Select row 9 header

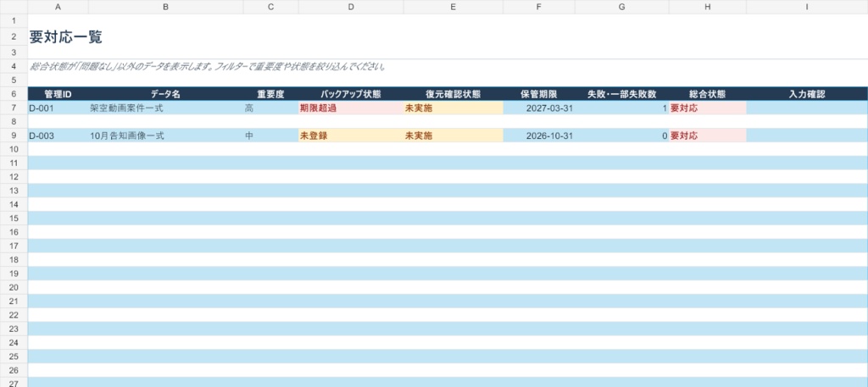14,135
